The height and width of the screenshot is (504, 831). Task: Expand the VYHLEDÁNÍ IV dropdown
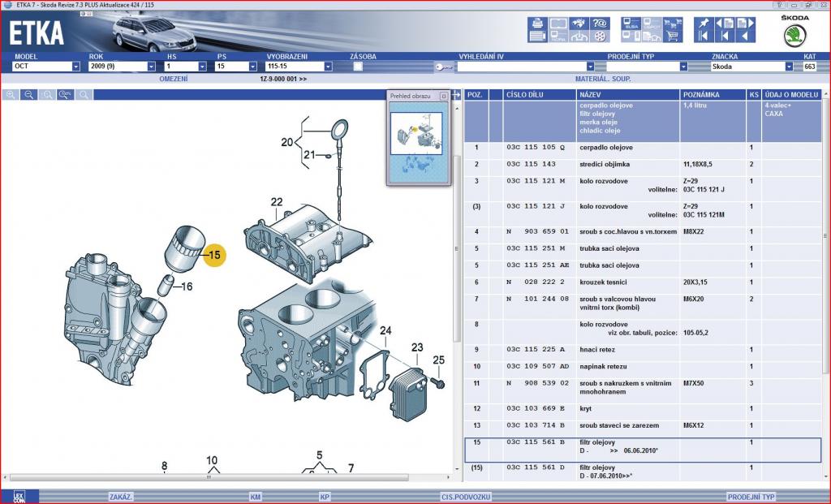[590, 67]
